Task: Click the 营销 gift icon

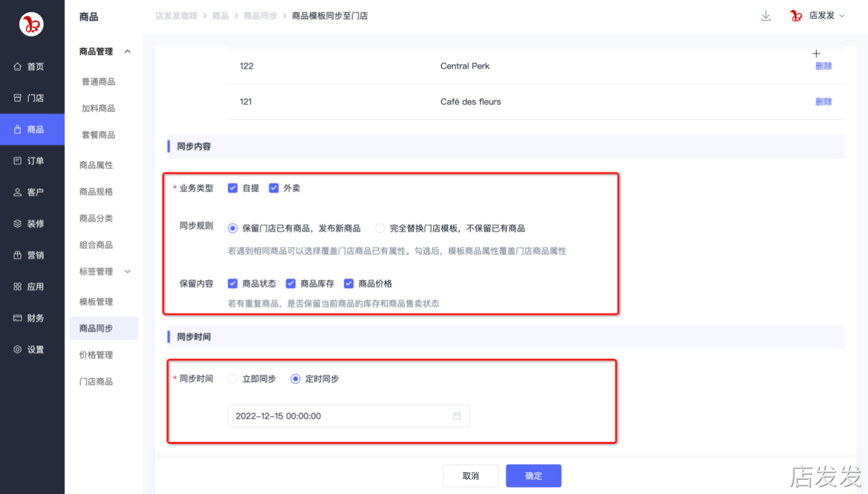Action: (x=18, y=255)
